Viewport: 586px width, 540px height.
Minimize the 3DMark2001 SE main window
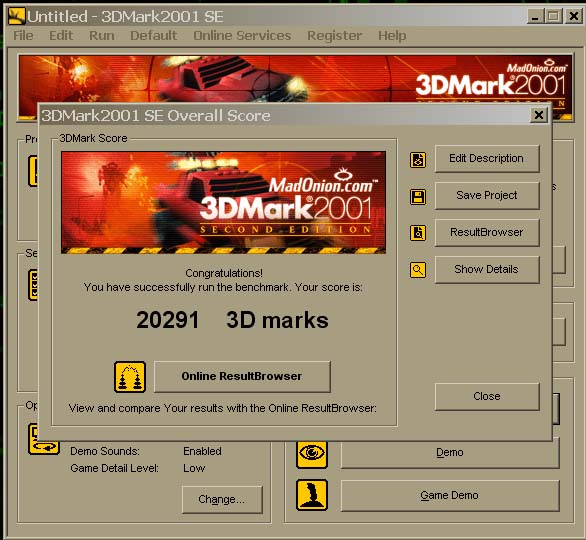(535, 16)
